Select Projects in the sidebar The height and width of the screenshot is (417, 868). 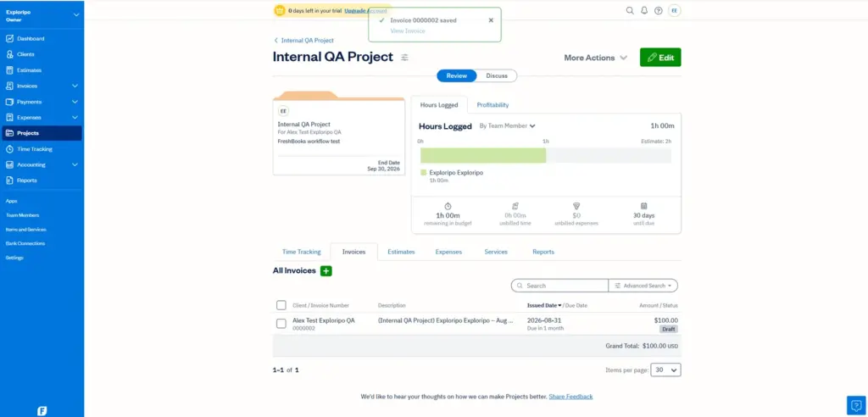point(42,133)
